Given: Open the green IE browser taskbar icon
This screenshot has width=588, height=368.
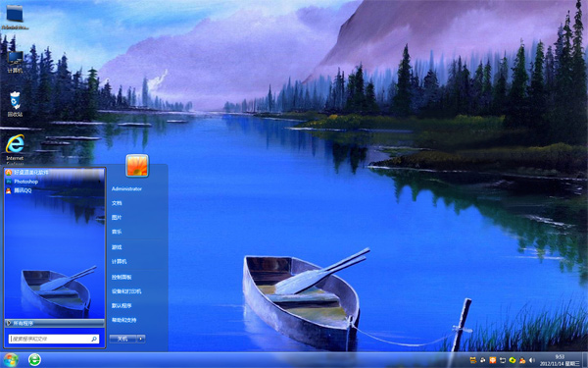Looking at the screenshot, I should (34, 360).
